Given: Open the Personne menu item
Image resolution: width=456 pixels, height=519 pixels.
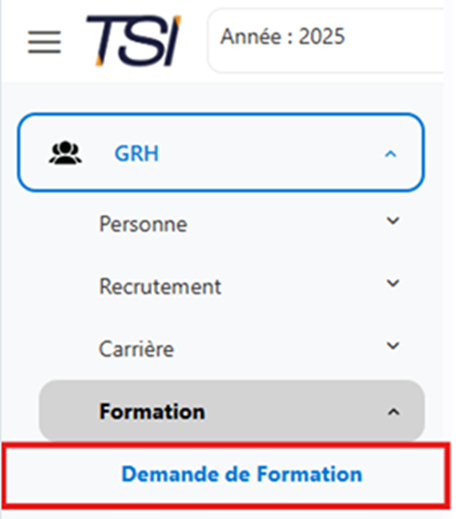Looking at the screenshot, I should pyautogui.click(x=143, y=224).
